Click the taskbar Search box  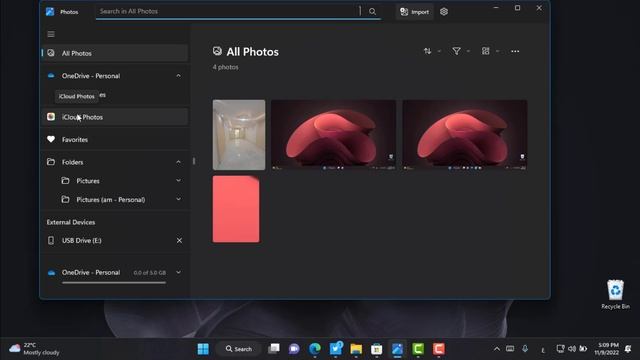pos(239,349)
